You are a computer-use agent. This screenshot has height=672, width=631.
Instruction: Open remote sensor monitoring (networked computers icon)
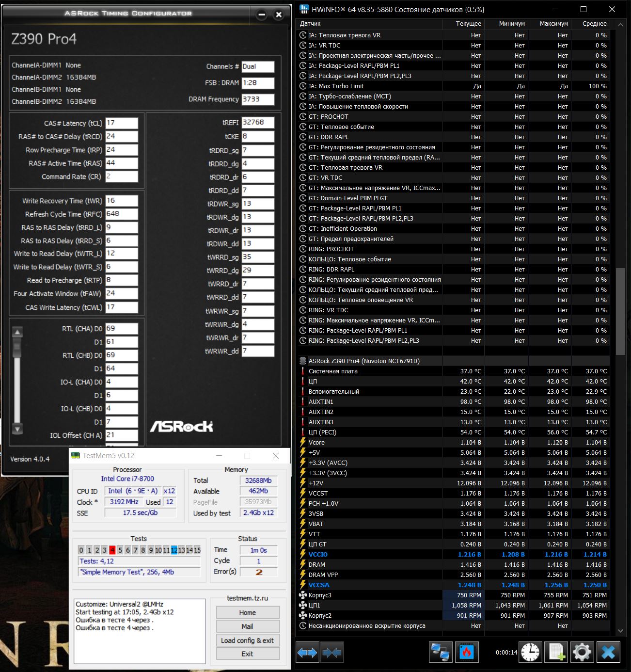click(x=441, y=652)
